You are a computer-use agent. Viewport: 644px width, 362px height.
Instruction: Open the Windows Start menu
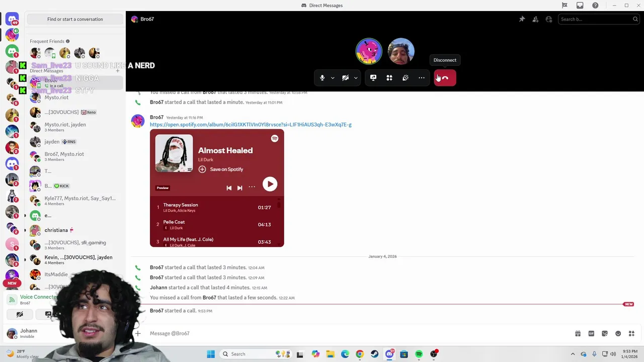point(211,354)
